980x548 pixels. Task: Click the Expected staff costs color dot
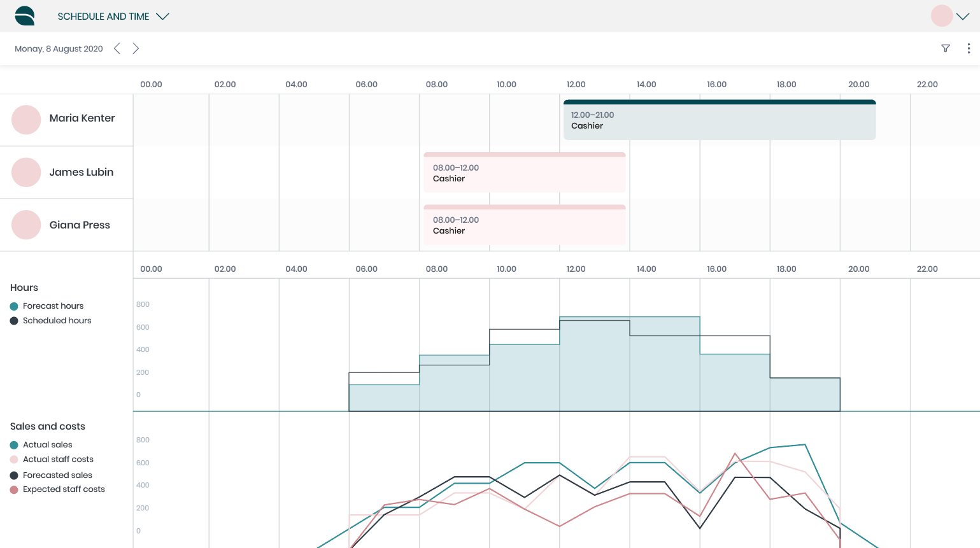click(14, 489)
